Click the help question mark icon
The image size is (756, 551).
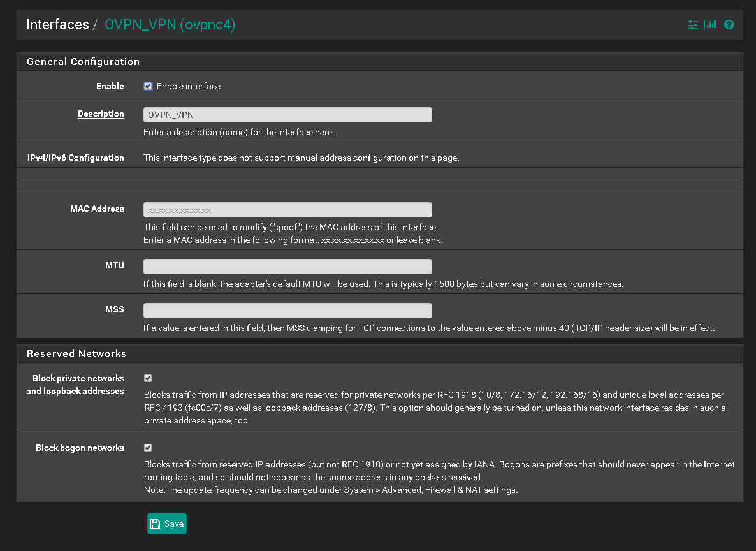pos(729,25)
